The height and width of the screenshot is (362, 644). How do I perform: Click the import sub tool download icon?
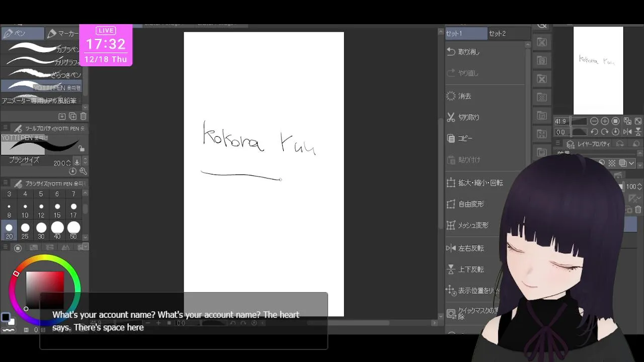click(62, 116)
